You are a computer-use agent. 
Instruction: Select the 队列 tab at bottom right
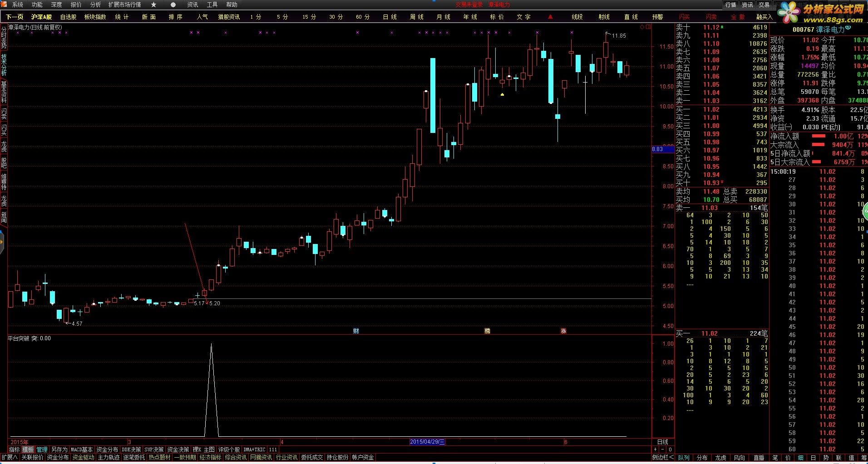[683, 458]
